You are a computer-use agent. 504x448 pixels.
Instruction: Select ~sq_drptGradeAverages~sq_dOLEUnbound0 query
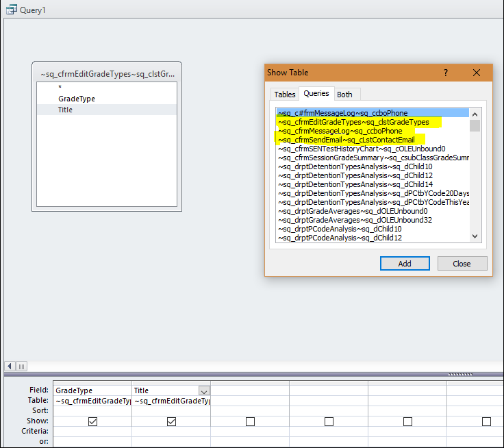coord(373,211)
